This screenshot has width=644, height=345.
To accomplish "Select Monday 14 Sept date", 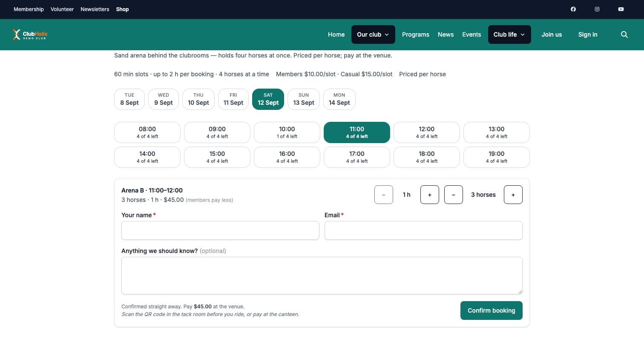I will tap(339, 99).
